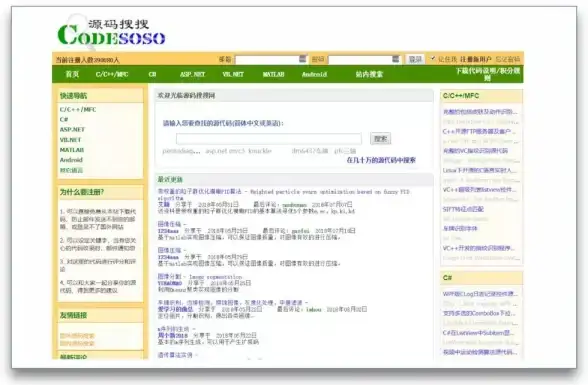
Task: Click the 当前注册人数 registered users text
Action: click(x=87, y=60)
